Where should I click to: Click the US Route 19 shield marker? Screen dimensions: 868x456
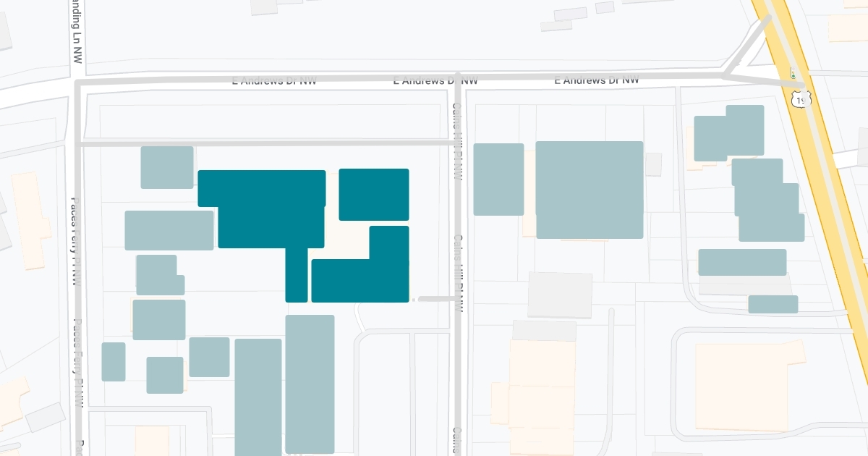click(801, 99)
